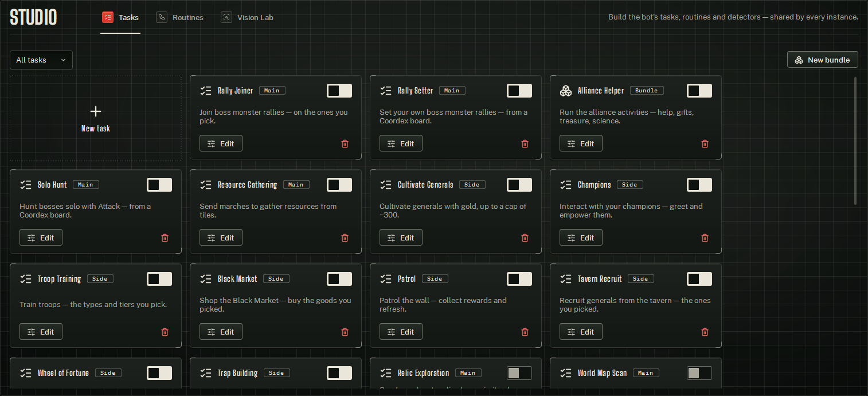Toggle the Troop Training switch
868x396 pixels.
[x=159, y=279]
